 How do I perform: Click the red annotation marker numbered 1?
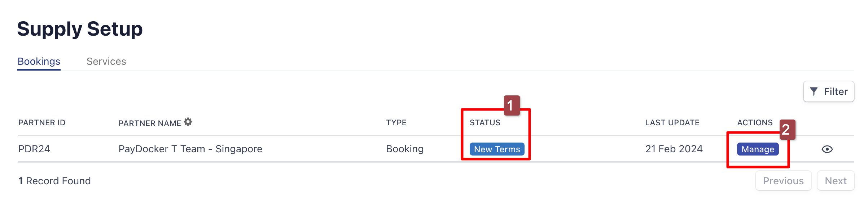click(x=512, y=105)
